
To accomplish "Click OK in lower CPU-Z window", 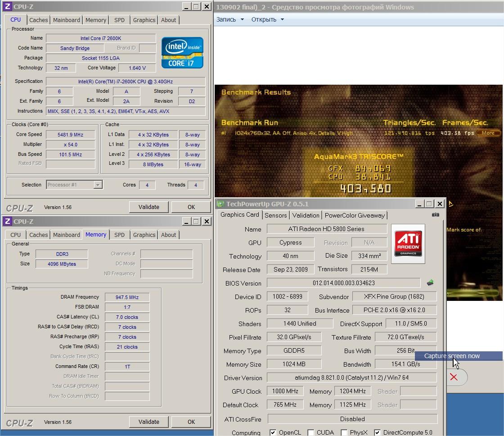I will [191, 422].
